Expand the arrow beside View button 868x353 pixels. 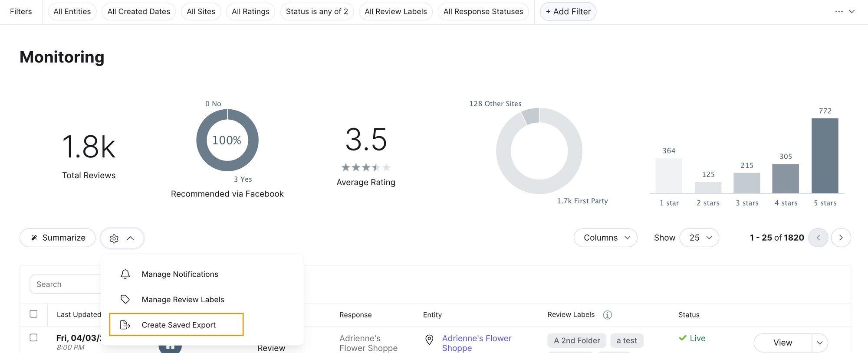[x=819, y=343]
